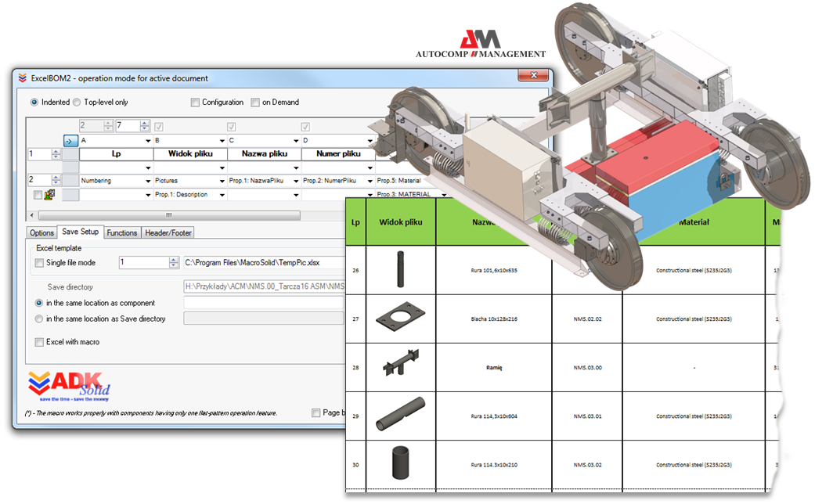This screenshot has width=815, height=504.
Task: Click the Excel template path field
Action: pyautogui.click(x=265, y=262)
